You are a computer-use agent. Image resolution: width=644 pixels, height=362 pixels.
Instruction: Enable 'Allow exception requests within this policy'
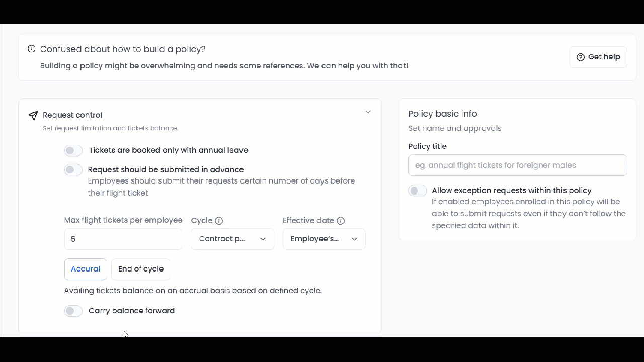click(417, 191)
